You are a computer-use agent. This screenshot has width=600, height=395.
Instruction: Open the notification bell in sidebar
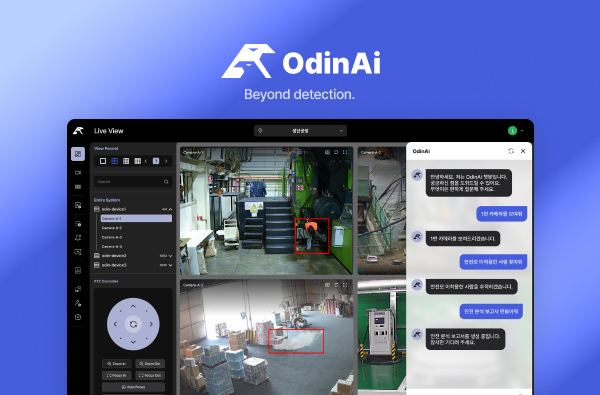pyautogui.click(x=78, y=238)
